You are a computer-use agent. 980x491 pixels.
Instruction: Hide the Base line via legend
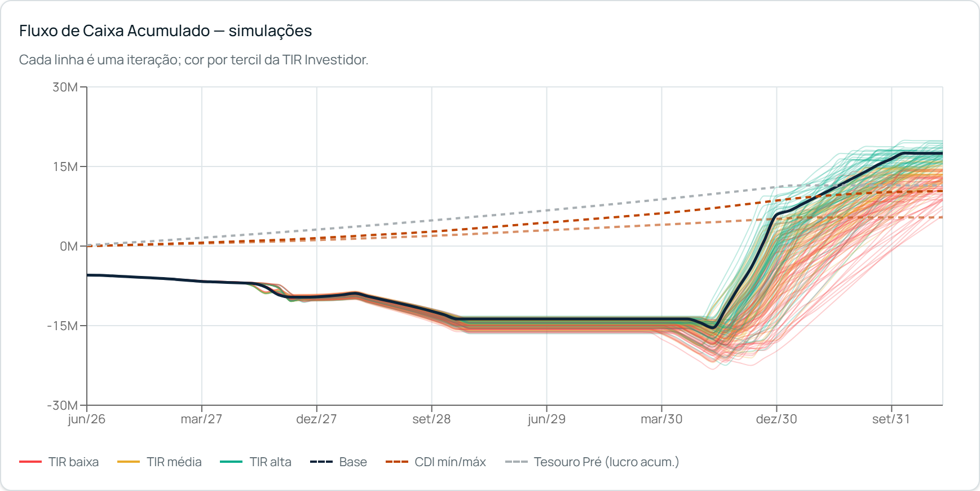pos(338,462)
